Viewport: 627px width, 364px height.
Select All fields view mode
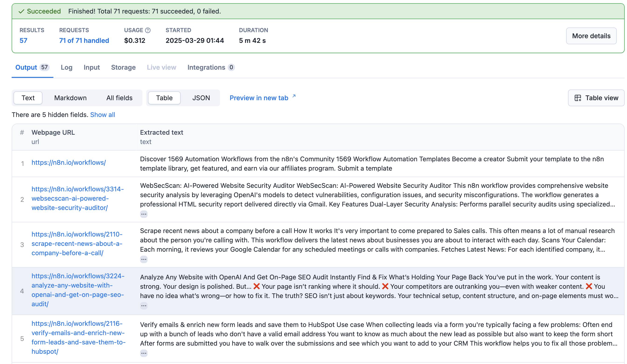[119, 98]
